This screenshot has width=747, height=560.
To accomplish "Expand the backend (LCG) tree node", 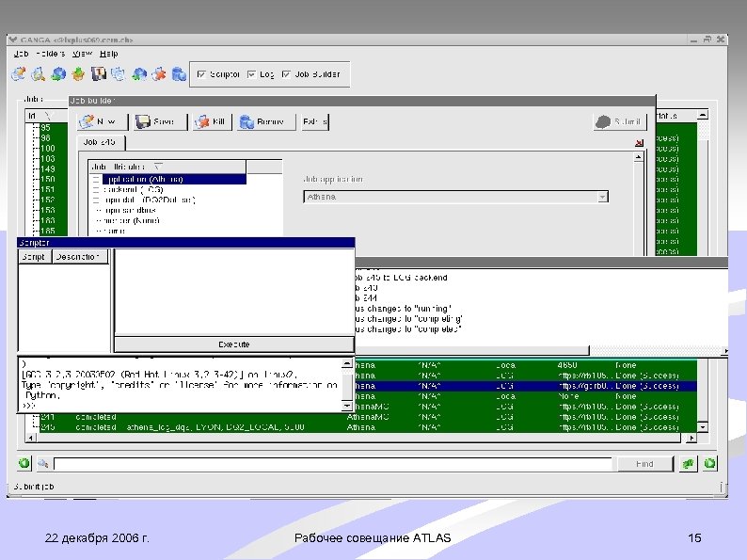I will click(96, 190).
